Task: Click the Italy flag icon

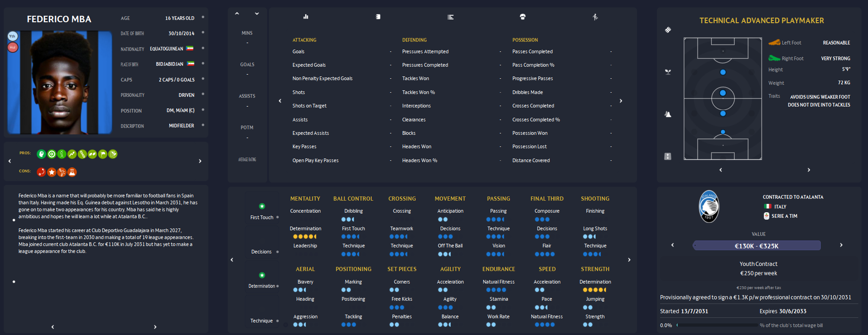Action: (x=768, y=207)
